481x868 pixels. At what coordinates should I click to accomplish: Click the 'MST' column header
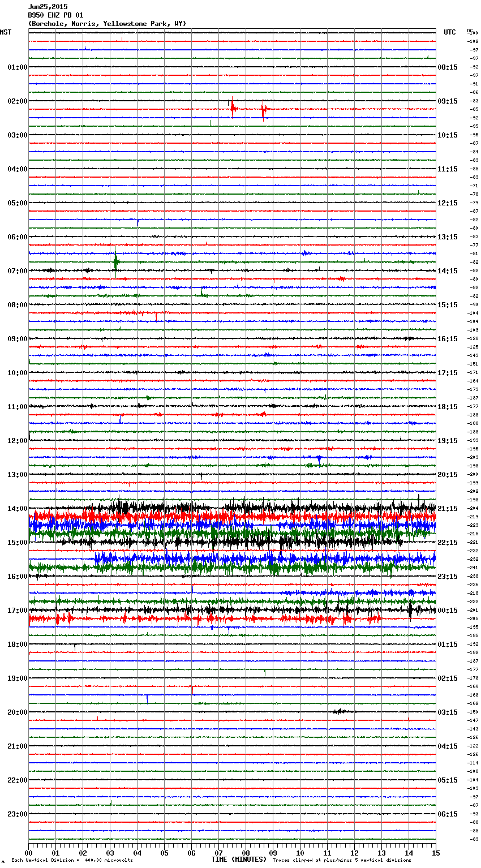6,32
